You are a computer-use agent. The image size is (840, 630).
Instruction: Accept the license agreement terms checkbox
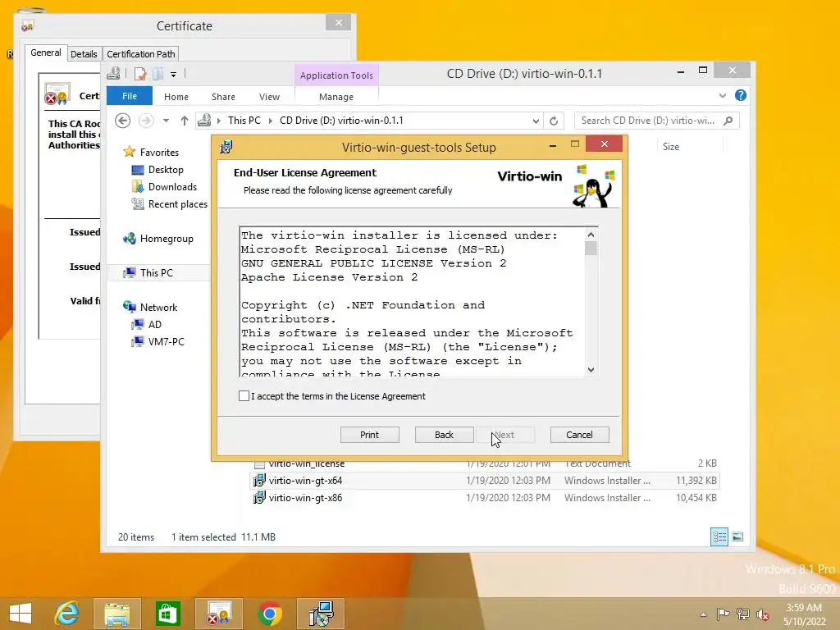click(244, 396)
